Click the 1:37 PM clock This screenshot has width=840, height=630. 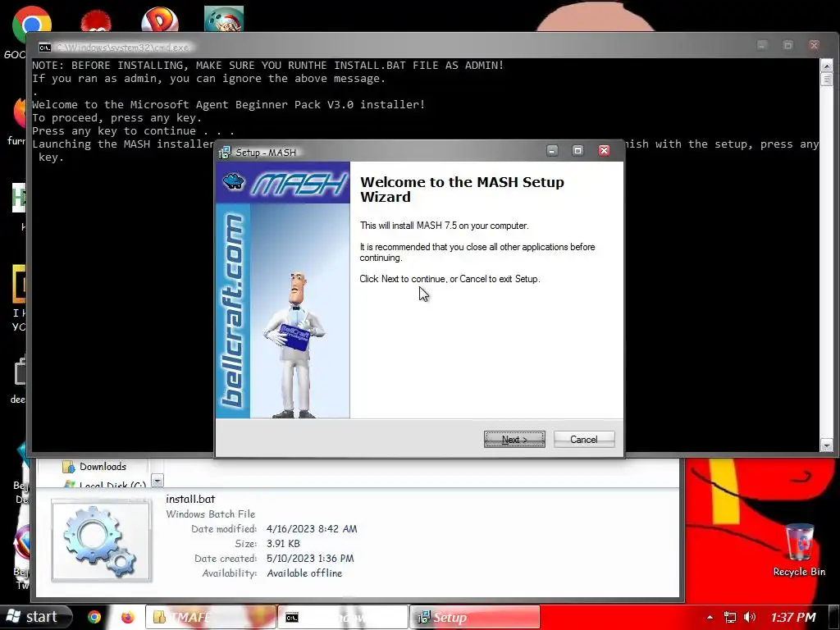coord(793,617)
